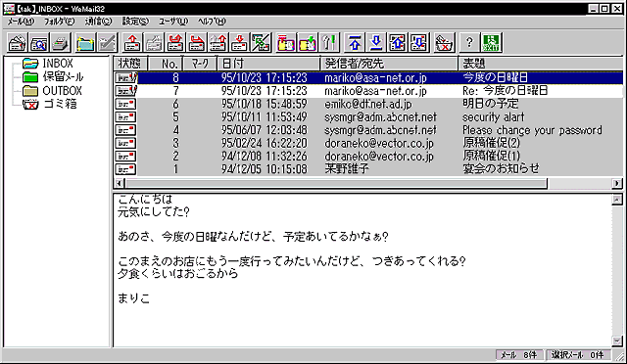The image size is (627, 364).
Task: Click the 表題 column header
Action: click(541, 64)
